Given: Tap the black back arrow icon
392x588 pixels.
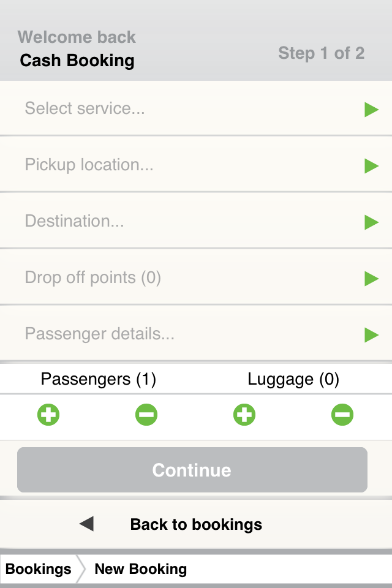Looking at the screenshot, I should [x=86, y=524].
